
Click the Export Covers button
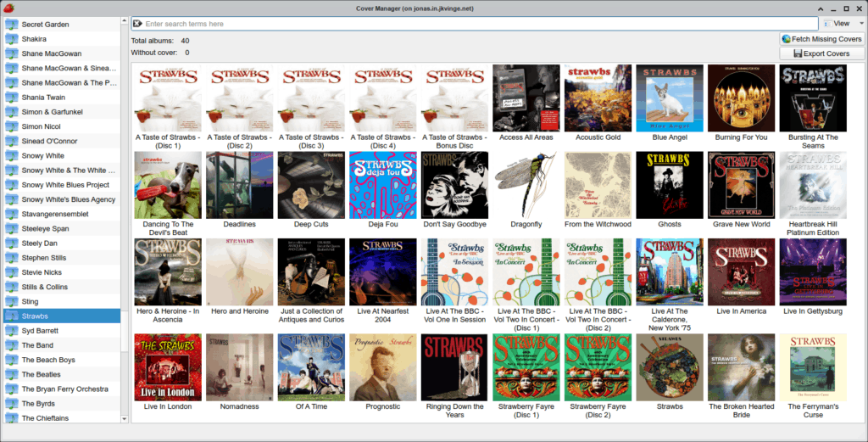point(822,53)
